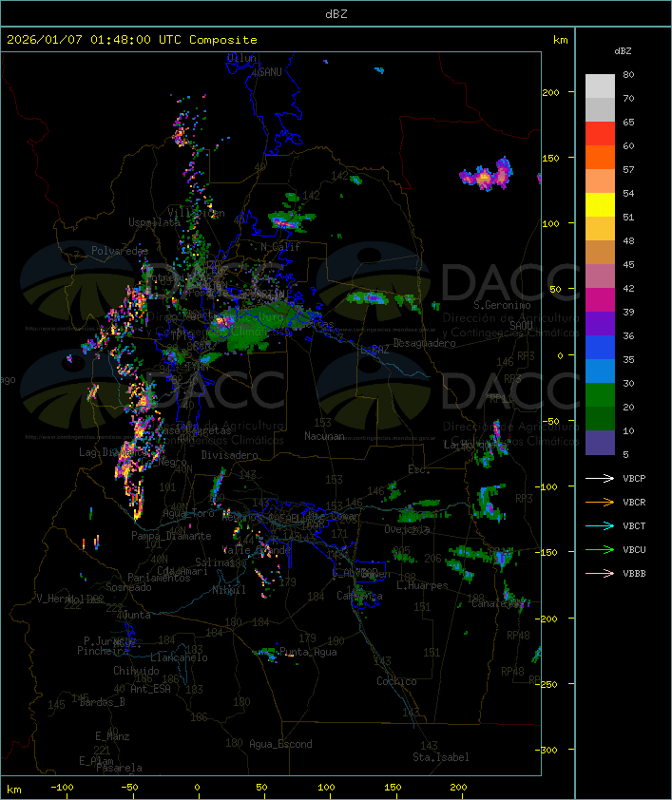Click the 'Agua_Escond' map label
This screenshot has width=672, height=800.
[280, 744]
